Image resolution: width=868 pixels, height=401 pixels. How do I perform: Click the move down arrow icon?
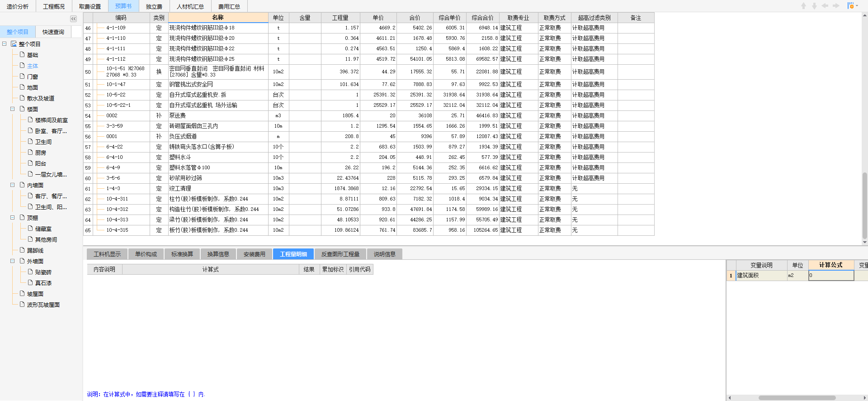pyautogui.click(x=814, y=6)
